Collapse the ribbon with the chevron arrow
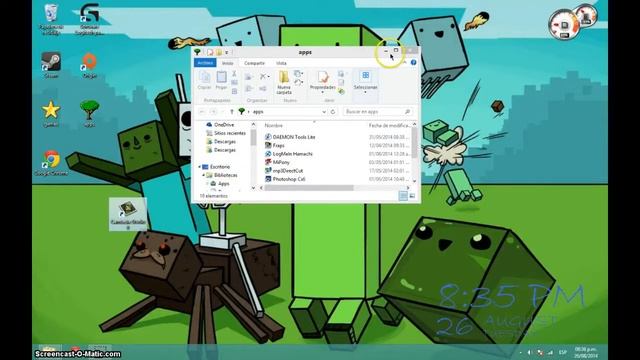Screen dimensions: 640x360 pyautogui.click(x=405, y=62)
